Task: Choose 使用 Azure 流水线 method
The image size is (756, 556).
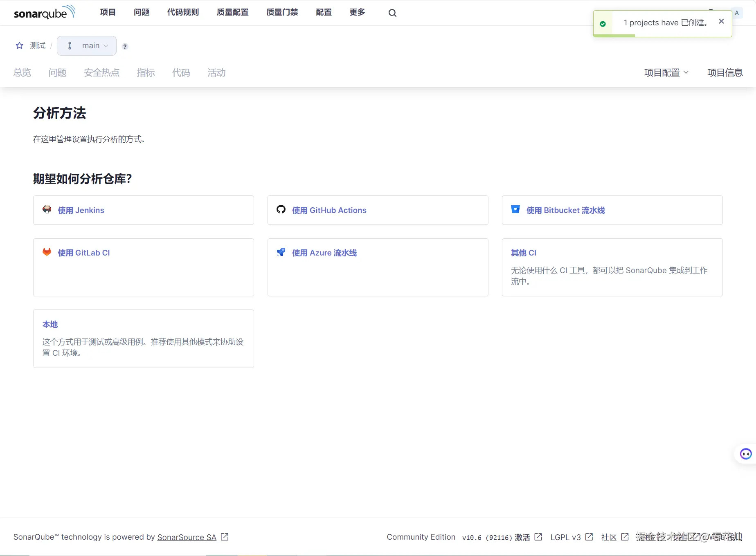Action: [378, 267]
